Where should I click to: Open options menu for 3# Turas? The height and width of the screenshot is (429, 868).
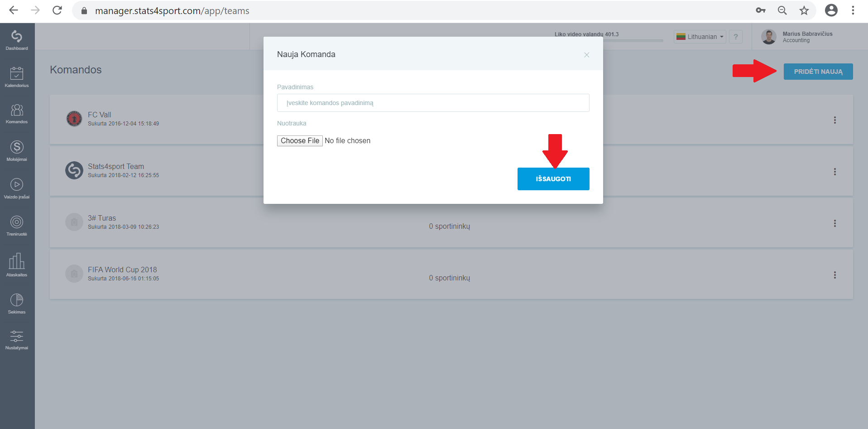[x=835, y=223]
